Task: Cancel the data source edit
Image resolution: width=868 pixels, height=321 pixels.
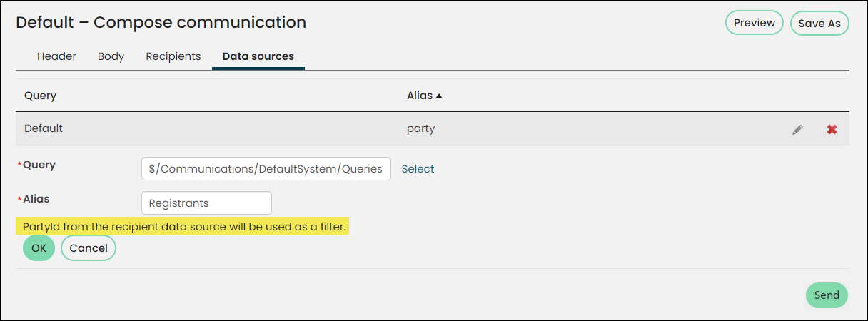Action: click(89, 248)
